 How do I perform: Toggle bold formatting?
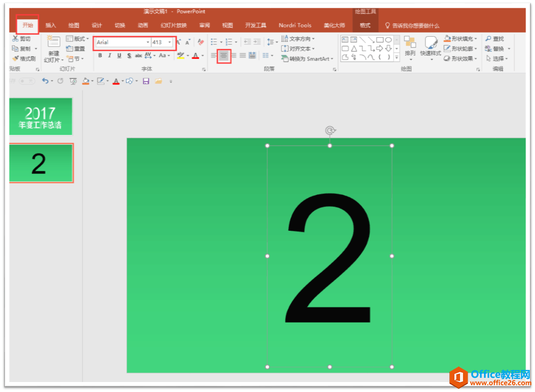100,56
